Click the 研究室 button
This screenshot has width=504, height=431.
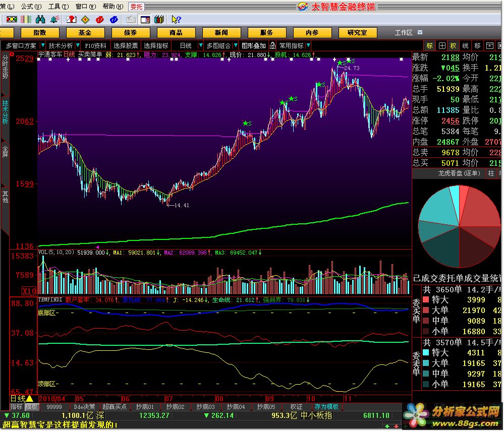pyautogui.click(x=357, y=32)
